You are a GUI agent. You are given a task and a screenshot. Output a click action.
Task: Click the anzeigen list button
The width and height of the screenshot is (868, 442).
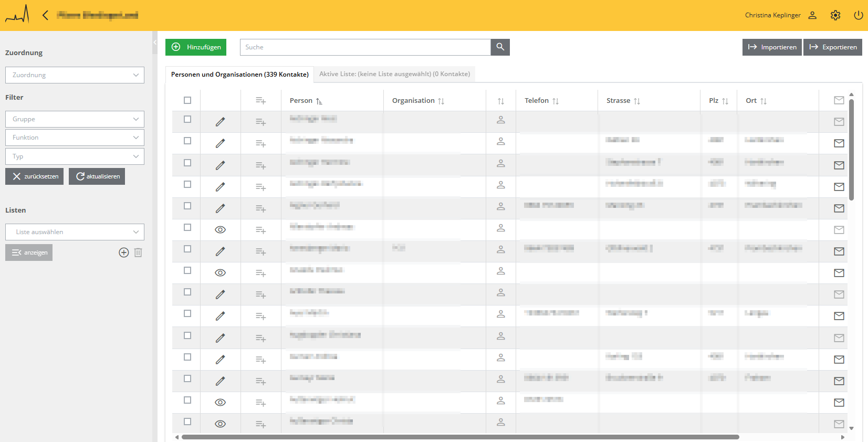pos(29,252)
